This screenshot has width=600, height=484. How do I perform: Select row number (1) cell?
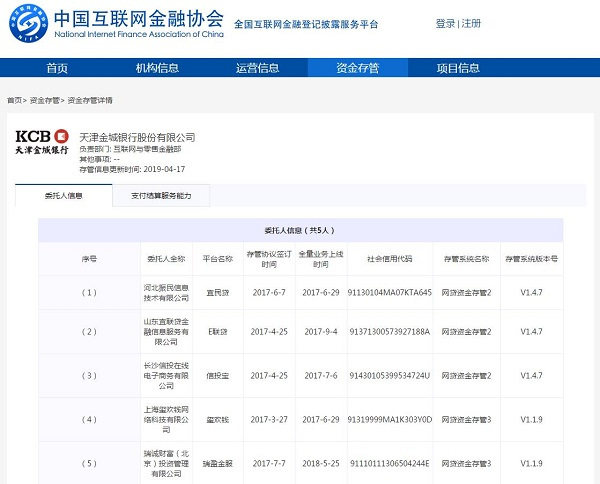click(x=89, y=293)
